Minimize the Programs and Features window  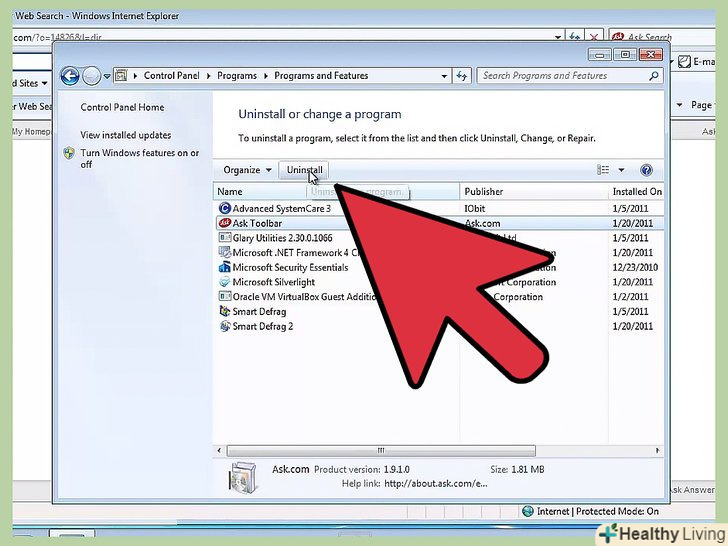coord(599,55)
